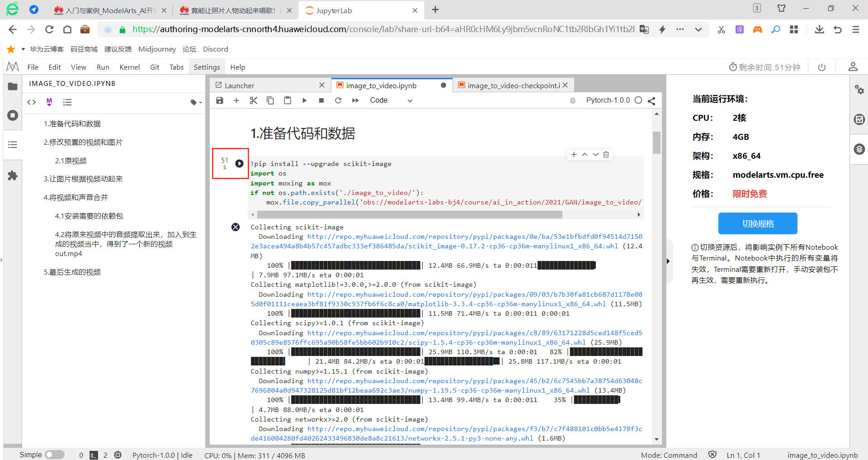Click the remaining time 剩余时间 indicator
The width and height of the screenshot is (868, 460).
click(764, 67)
